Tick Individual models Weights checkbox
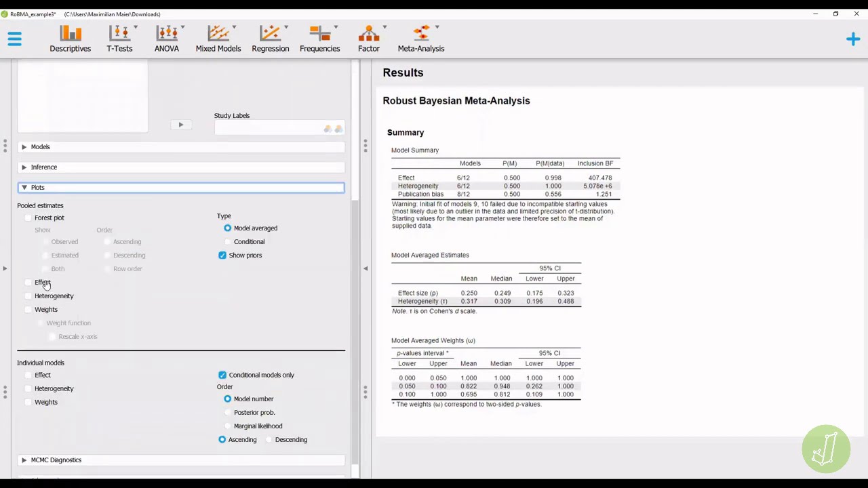Image resolution: width=868 pixels, height=488 pixels. pos(28,402)
